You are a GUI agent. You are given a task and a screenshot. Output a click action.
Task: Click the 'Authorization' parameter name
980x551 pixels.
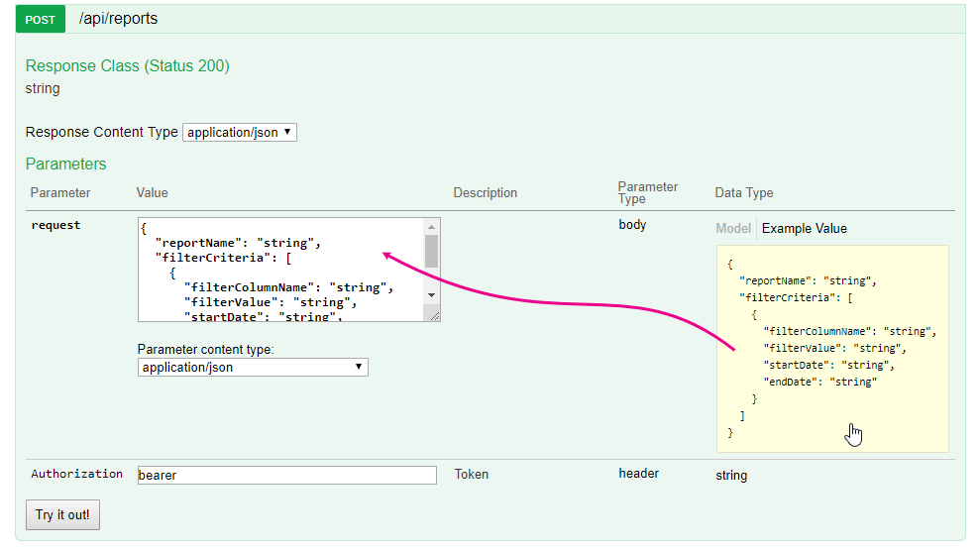pyautogui.click(x=77, y=474)
